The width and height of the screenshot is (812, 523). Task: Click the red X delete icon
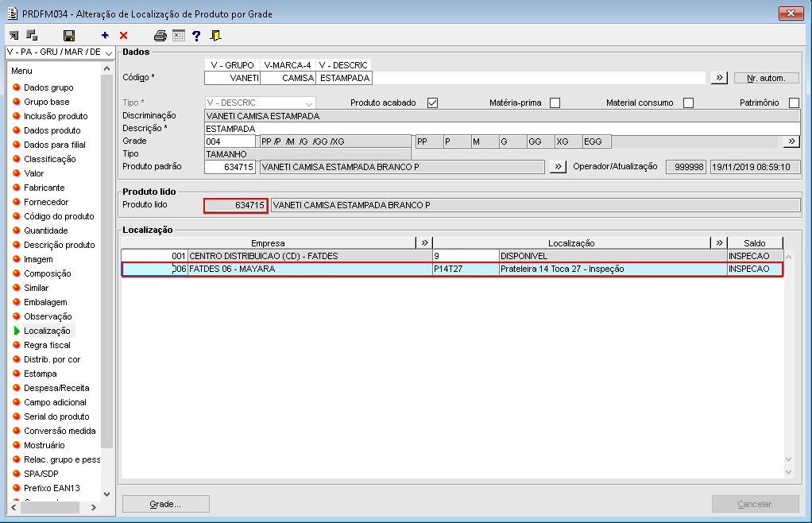(x=123, y=35)
